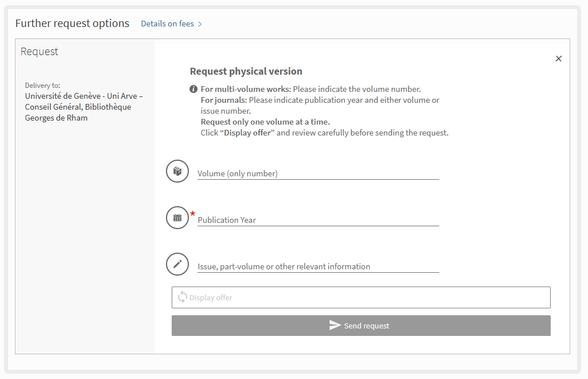The image size is (588, 379).
Task: Focus the Publication Year input field
Action: (318, 219)
